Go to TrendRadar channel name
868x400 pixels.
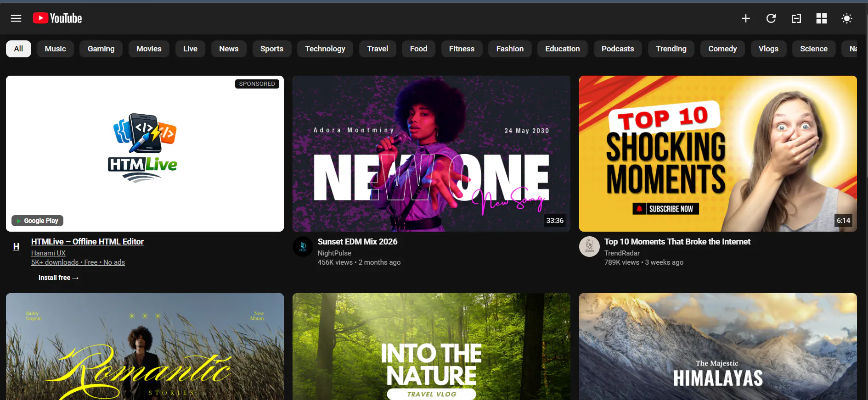(622, 253)
